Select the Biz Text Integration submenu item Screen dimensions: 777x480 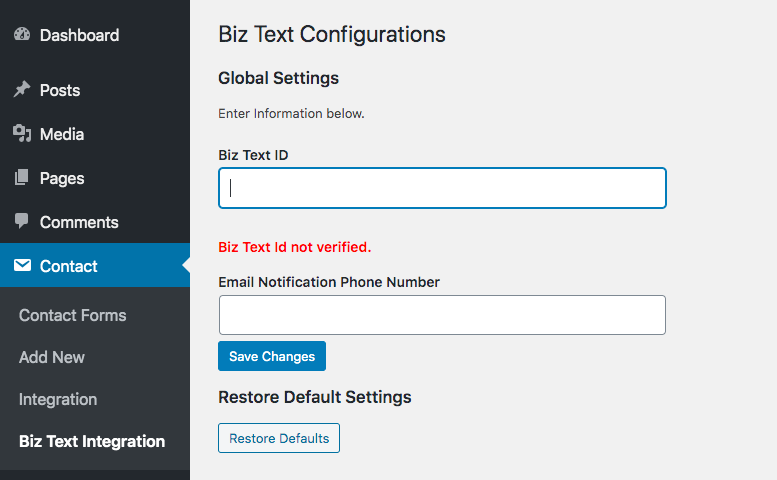point(92,441)
